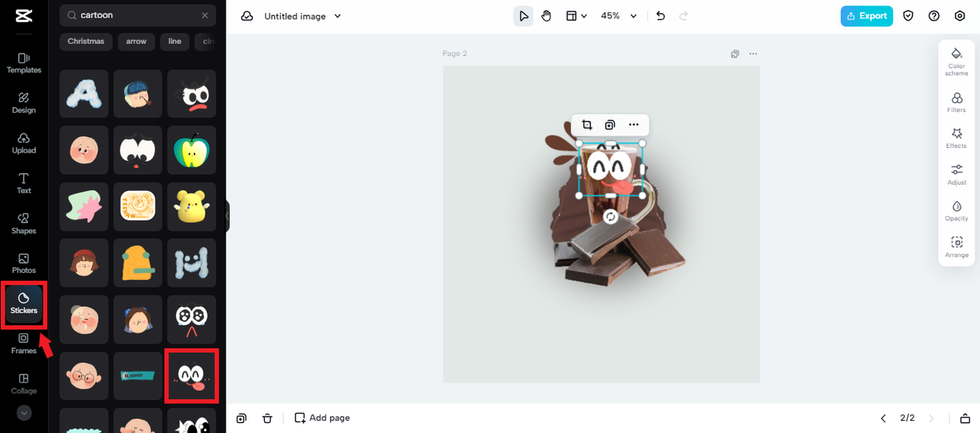Open more options in floating sticker toolbar
This screenshot has width=980, height=433.
(x=634, y=125)
